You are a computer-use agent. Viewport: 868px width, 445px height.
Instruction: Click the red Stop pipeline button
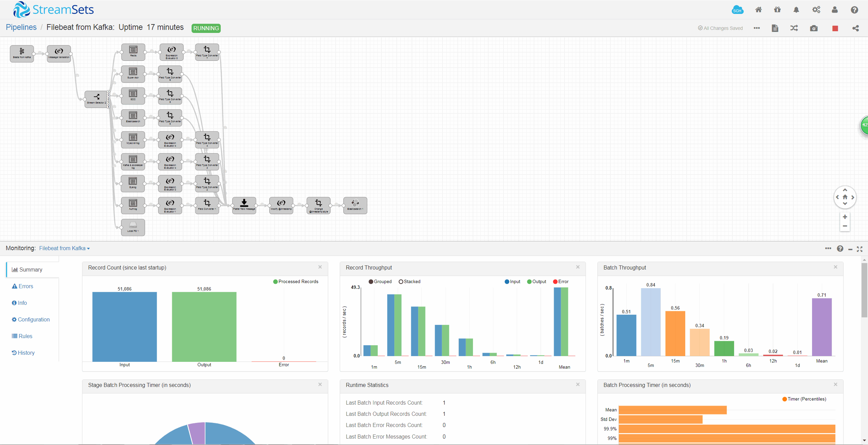835,28
